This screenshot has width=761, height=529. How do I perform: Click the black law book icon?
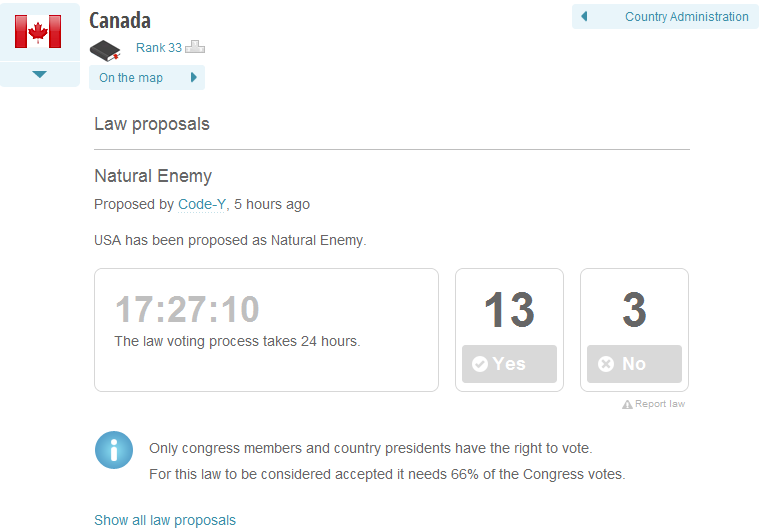coord(104,49)
